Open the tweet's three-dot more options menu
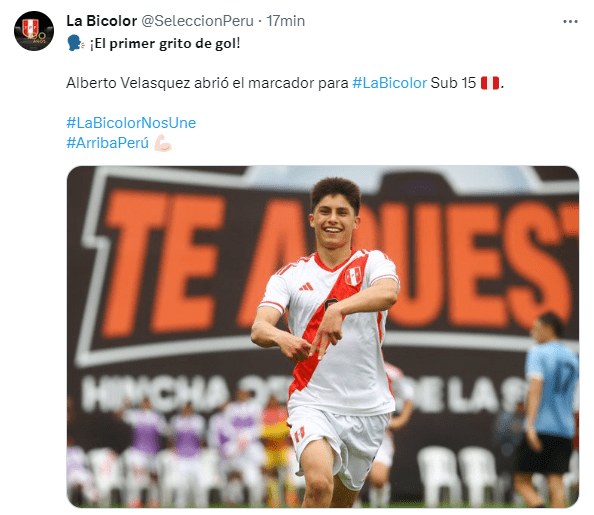594x515 pixels. 570,22
